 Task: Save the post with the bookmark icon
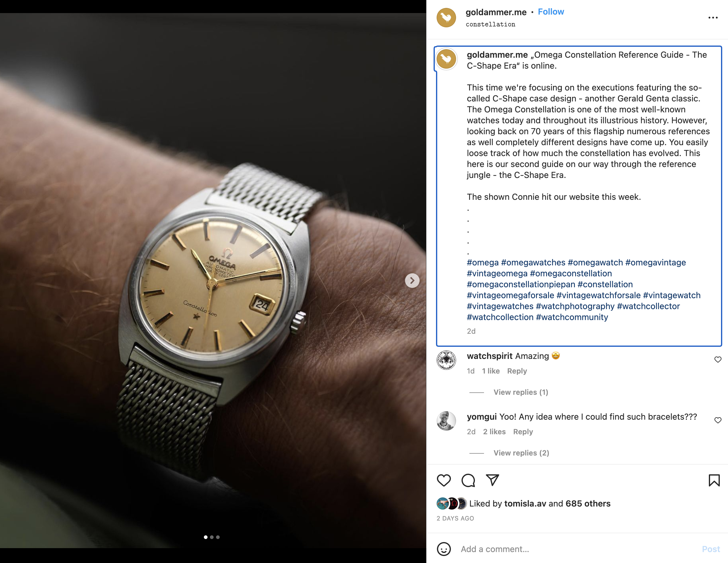714,480
